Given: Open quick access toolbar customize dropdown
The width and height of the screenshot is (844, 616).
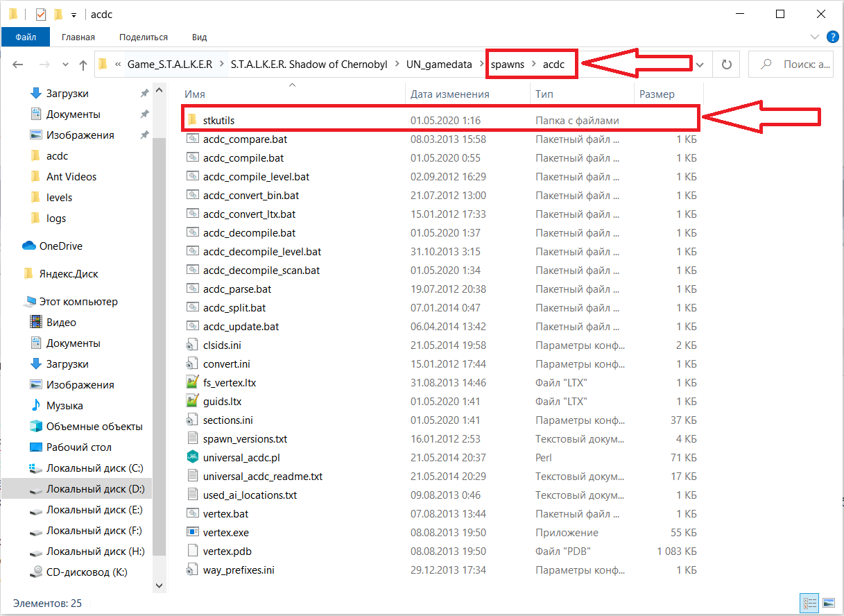Looking at the screenshot, I should click(74, 15).
